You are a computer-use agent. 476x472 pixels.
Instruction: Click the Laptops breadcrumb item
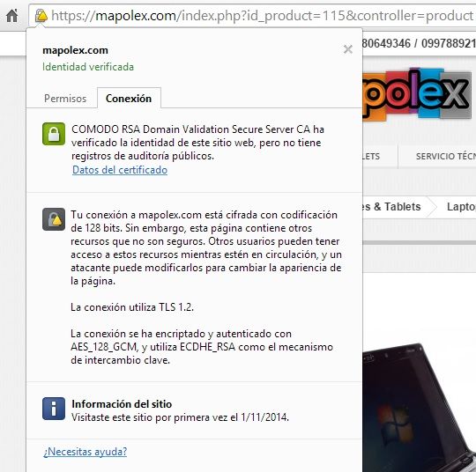[x=461, y=207]
